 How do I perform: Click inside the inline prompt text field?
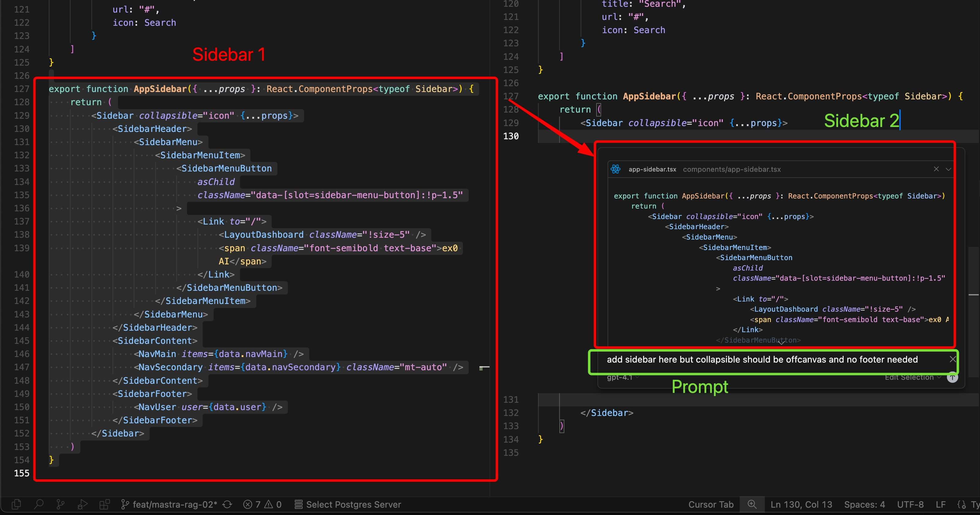point(761,359)
